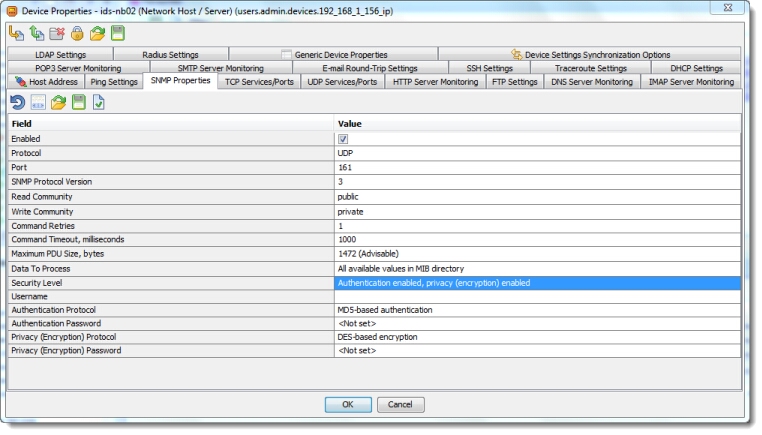The image size is (762, 435).
Task: Click the document with checkmark icon
Action: tap(98, 103)
